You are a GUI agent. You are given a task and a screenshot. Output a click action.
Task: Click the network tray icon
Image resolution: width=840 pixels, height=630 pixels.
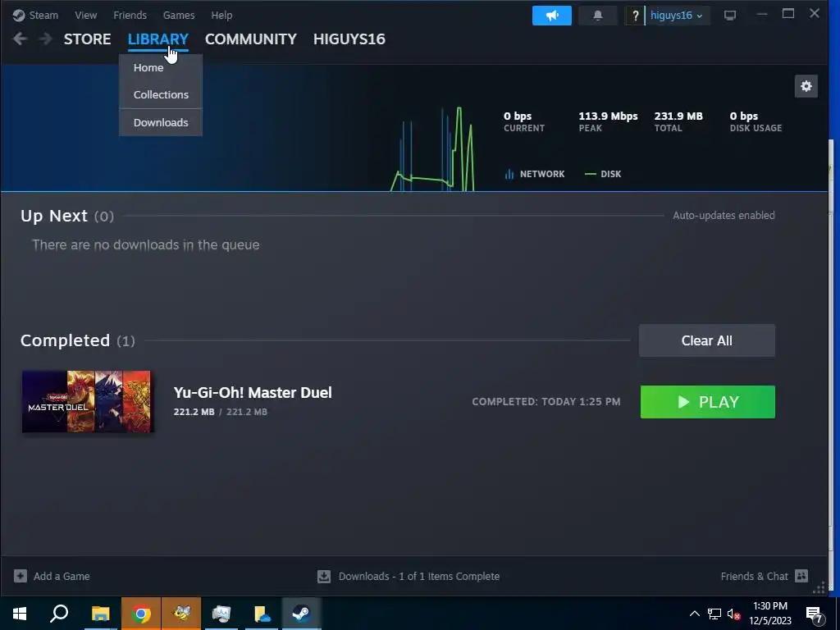[714, 614]
